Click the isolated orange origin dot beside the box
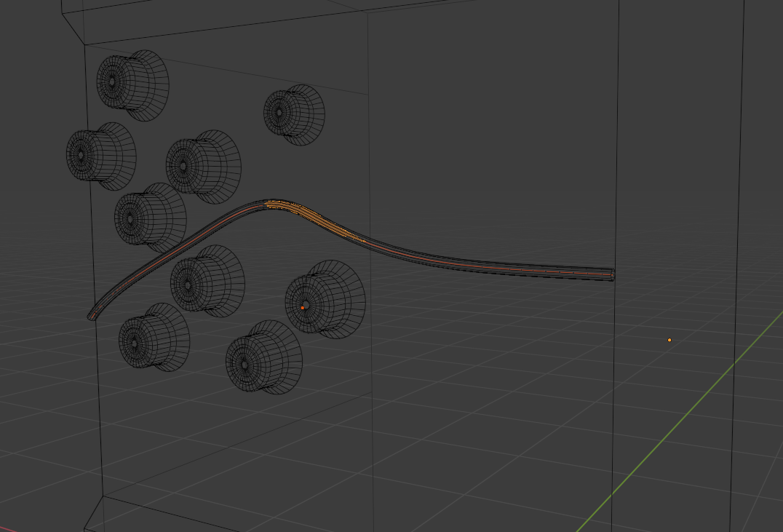This screenshot has width=783, height=532. pyautogui.click(x=669, y=340)
